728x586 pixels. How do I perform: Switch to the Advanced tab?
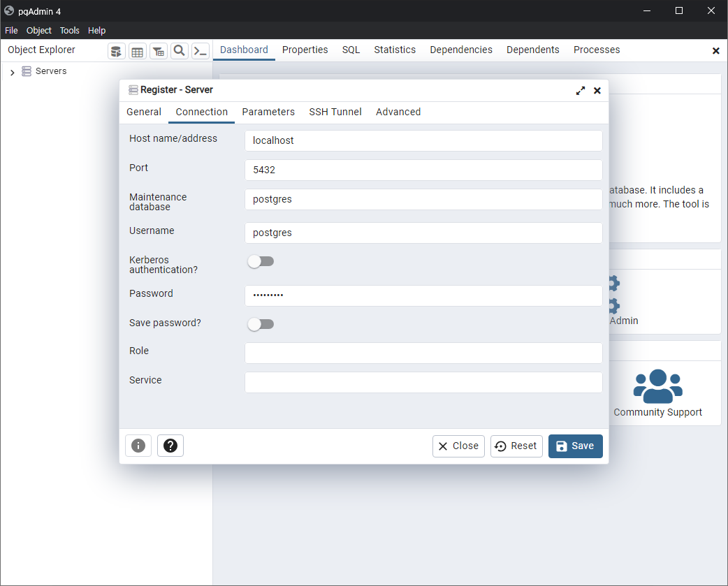398,112
